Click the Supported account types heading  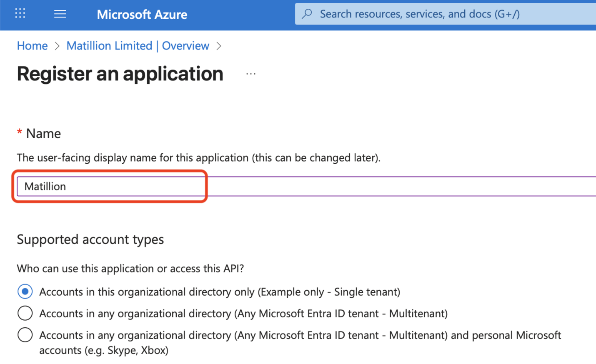coord(90,239)
